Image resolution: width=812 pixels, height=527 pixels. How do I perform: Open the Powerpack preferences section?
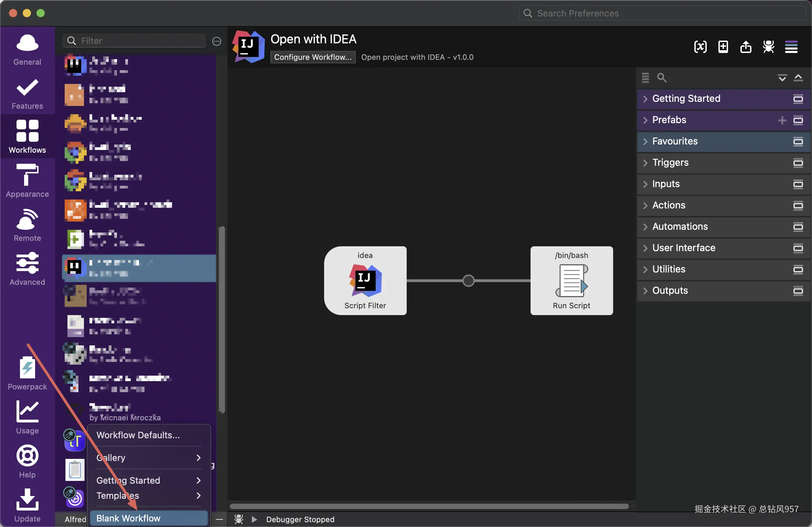coord(27,373)
